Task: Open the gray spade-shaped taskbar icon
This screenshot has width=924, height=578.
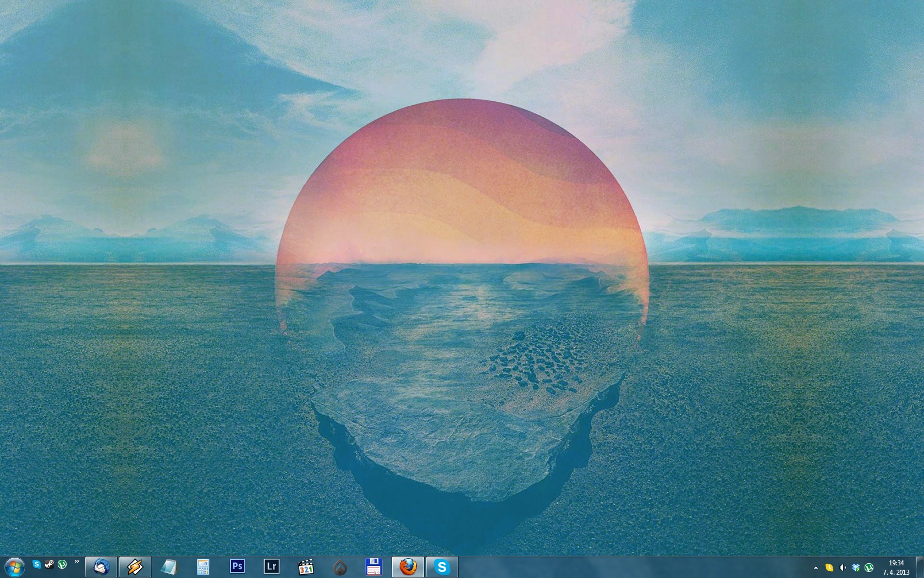Action: [x=339, y=566]
